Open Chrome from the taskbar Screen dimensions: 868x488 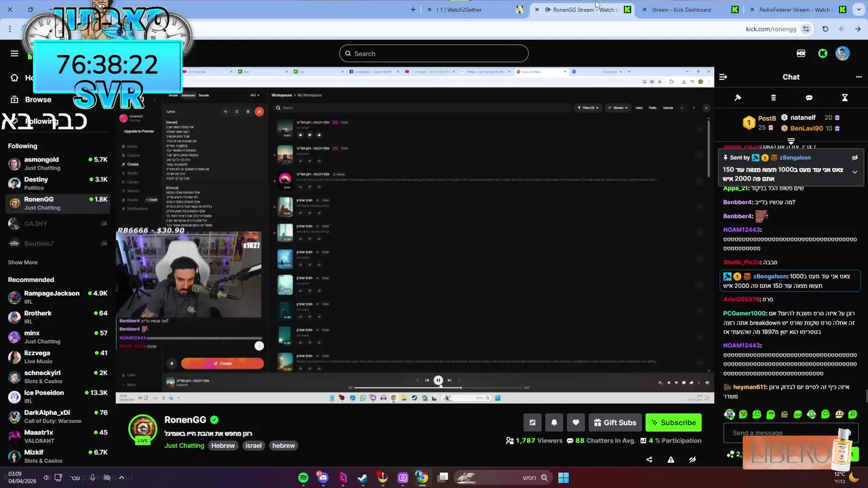point(422,478)
